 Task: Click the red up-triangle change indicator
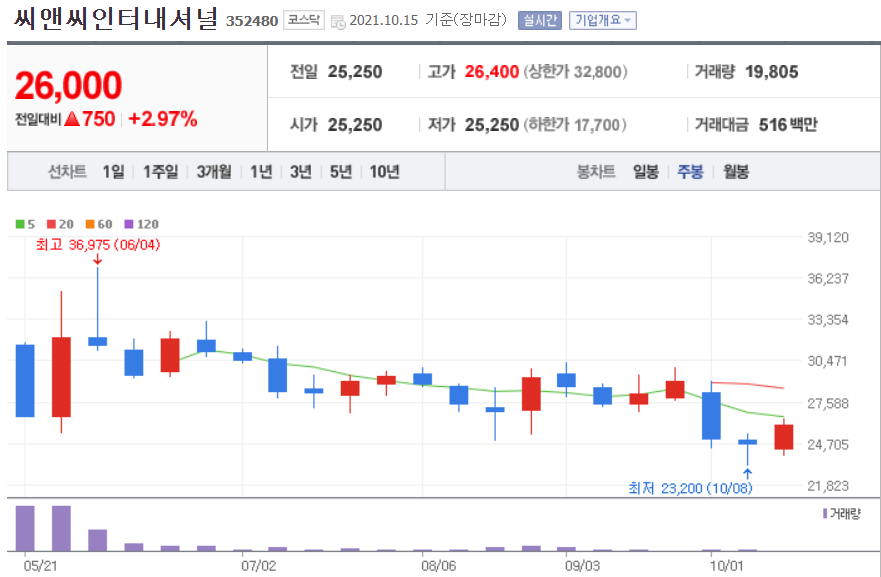click(72, 119)
